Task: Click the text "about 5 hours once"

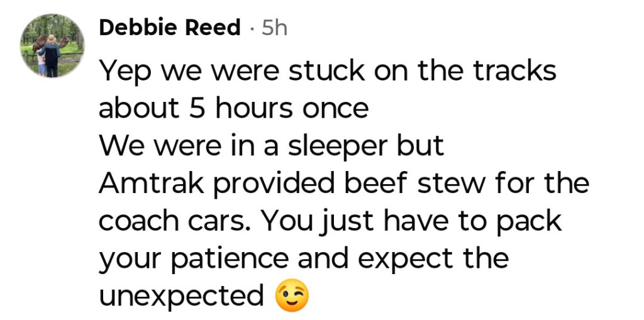Action: point(233,109)
